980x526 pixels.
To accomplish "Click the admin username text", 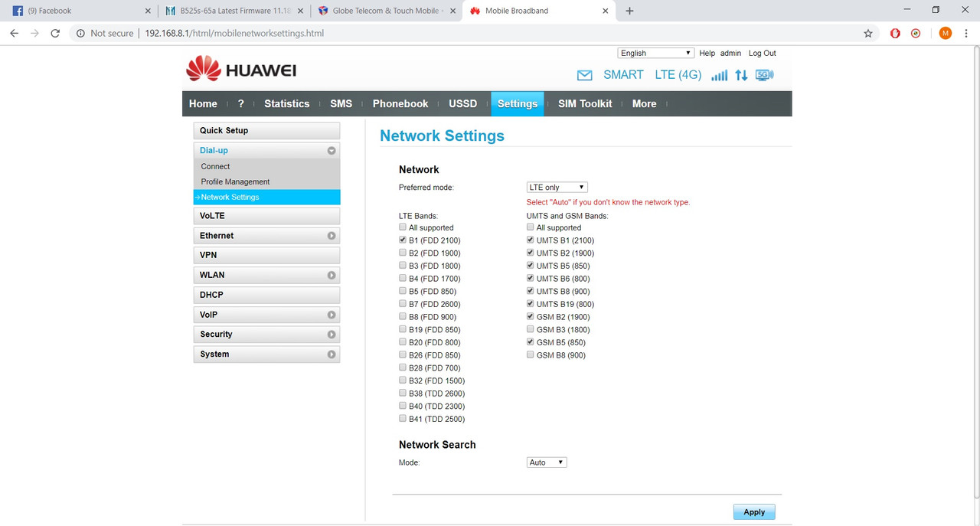I will pos(730,54).
